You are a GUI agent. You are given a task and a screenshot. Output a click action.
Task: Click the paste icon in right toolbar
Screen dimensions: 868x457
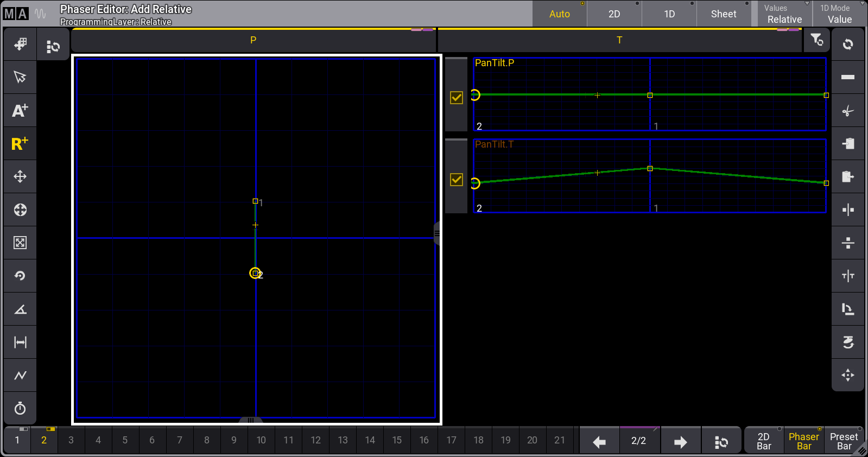point(847,177)
